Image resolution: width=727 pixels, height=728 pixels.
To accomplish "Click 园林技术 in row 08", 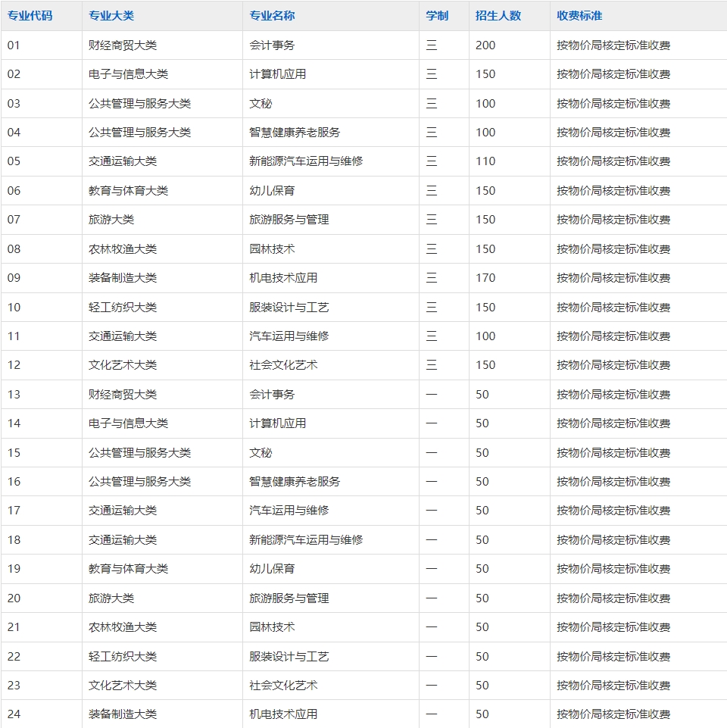I will tap(272, 249).
